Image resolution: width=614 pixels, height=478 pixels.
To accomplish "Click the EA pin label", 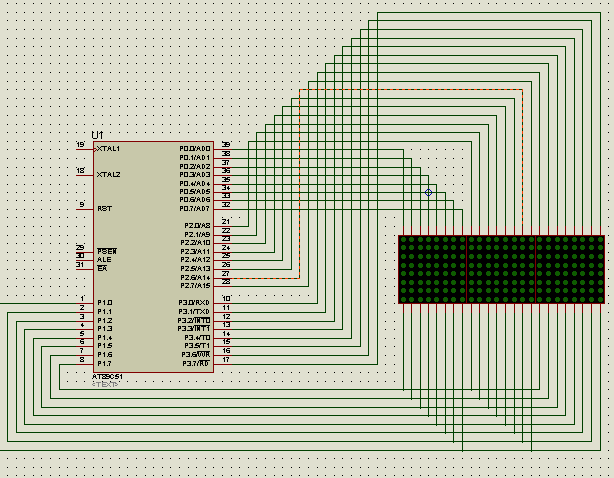I will coord(102,269).
